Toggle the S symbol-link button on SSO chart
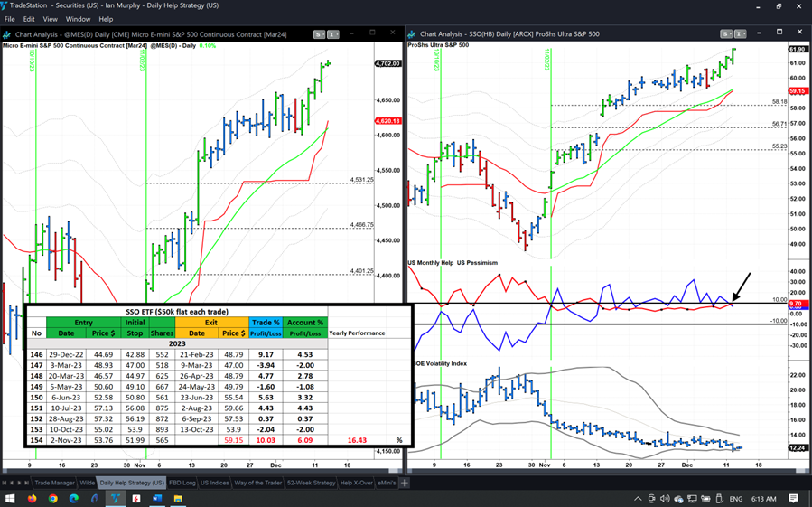 [x=725, y=34]
